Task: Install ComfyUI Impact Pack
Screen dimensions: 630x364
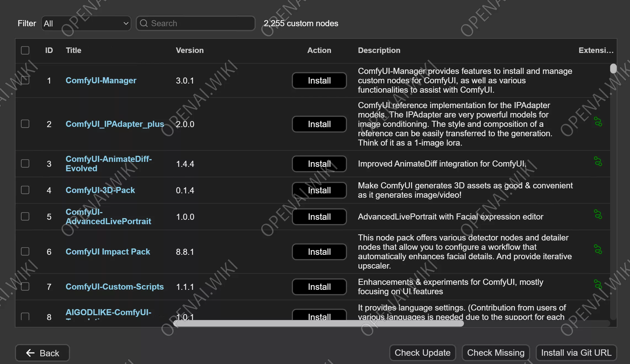Action: (319, 252)
